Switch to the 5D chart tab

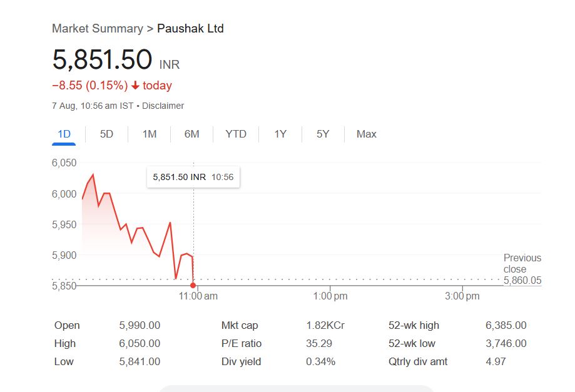coord(107,134)
